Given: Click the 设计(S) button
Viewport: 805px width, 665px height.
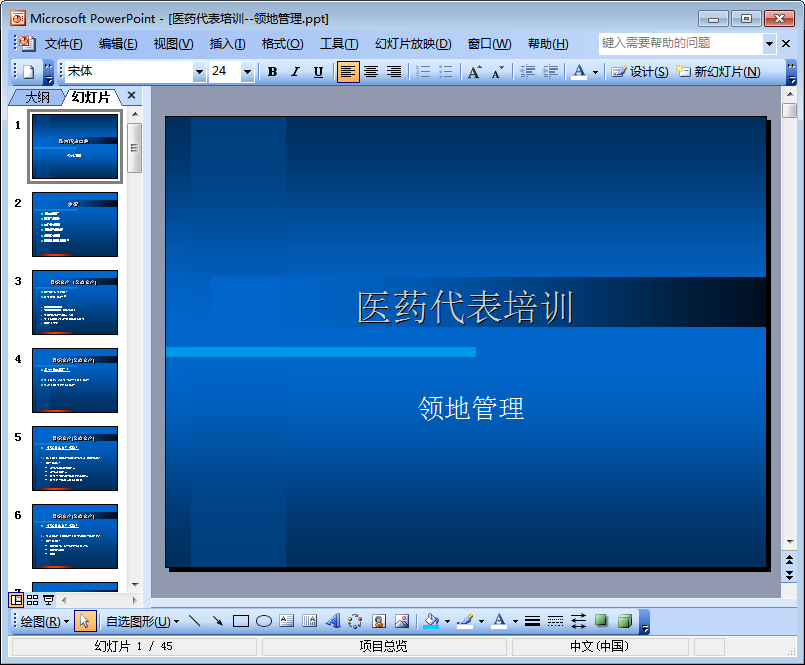Looking at the screenshot, I should coord(640,72).
